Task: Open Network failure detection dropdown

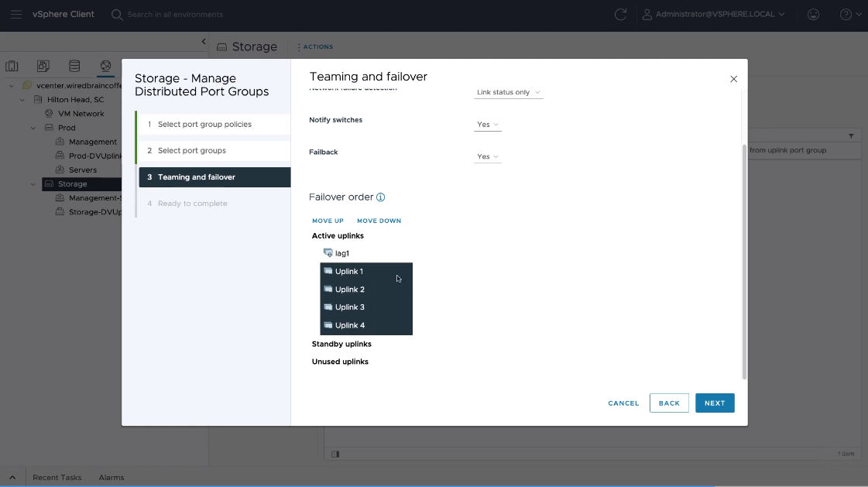Action: tap(508, 92)
